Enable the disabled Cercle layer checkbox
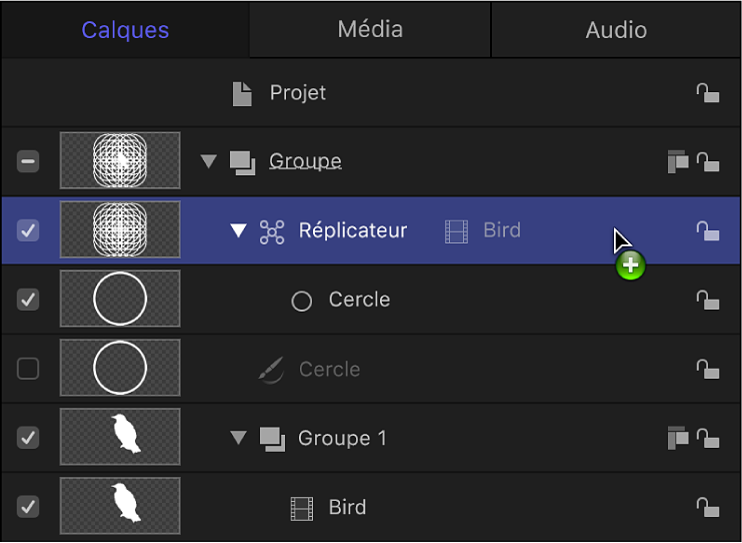 coord(28,369)
